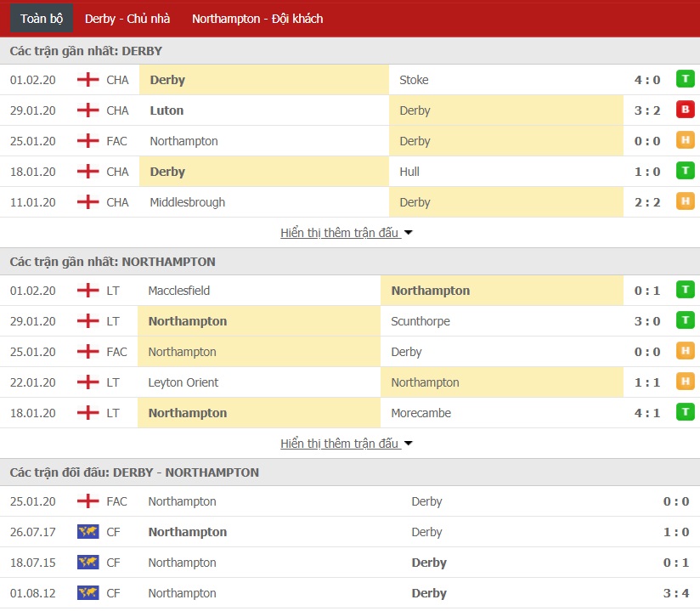700x611 pixels.
Task: Click the 1 : 0 score in 26.07.17 row
Action: pos(676,532)
